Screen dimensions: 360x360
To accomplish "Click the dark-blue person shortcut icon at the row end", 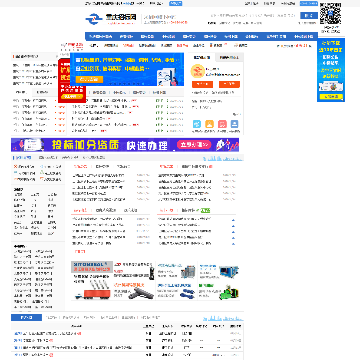I will click(x=235, y=124).
